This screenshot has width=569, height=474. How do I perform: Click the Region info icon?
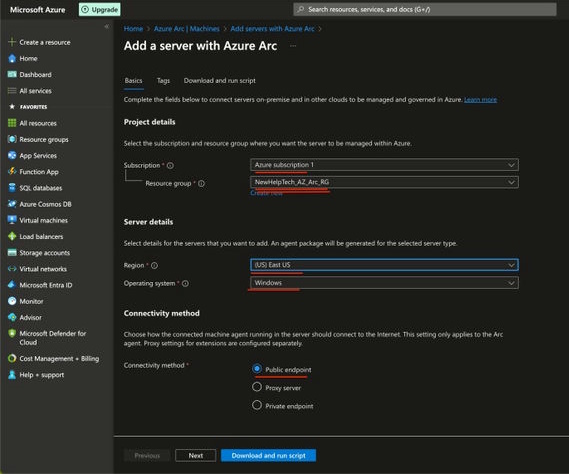pyautogui.click(x=154, y=266)
